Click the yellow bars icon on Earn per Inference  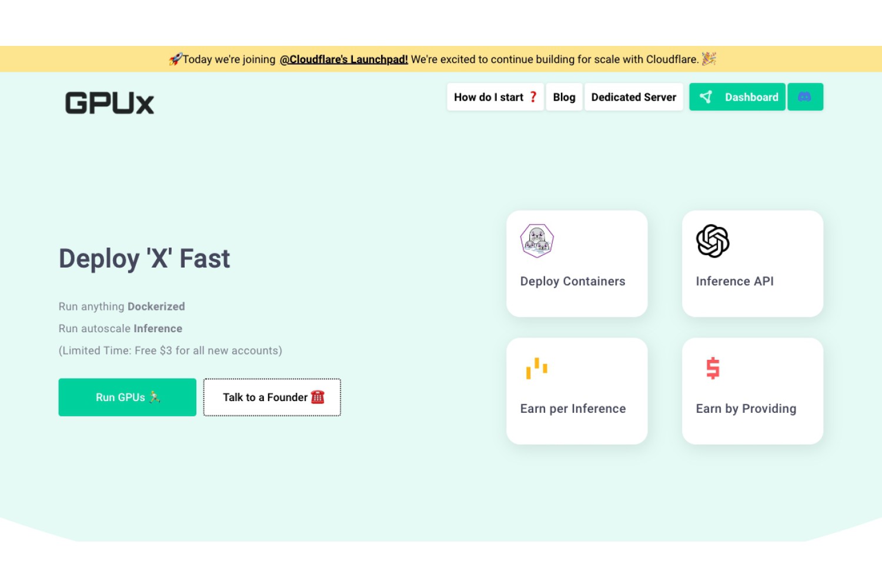click(537, 369)
